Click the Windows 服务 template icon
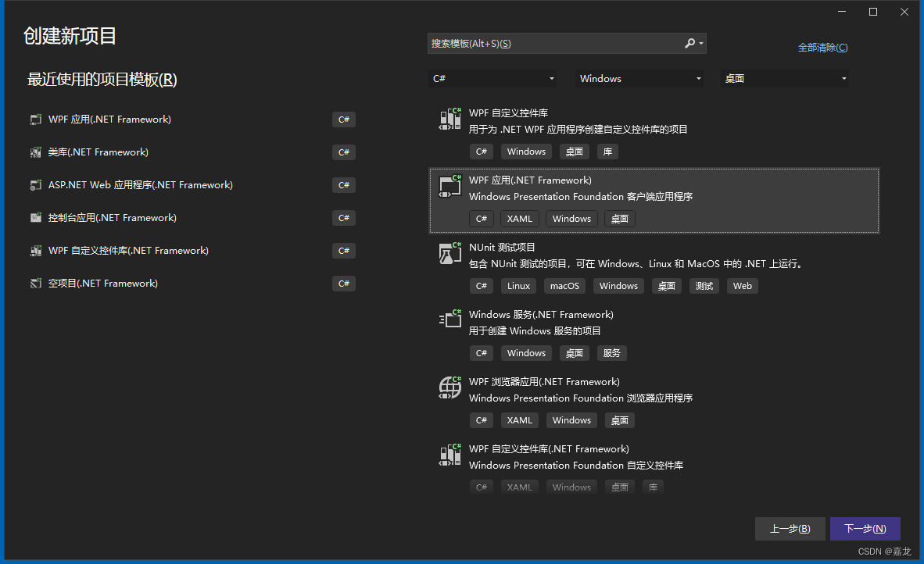Image resolution: width=924 pixels, height=564 pixels. click(450, 319)
